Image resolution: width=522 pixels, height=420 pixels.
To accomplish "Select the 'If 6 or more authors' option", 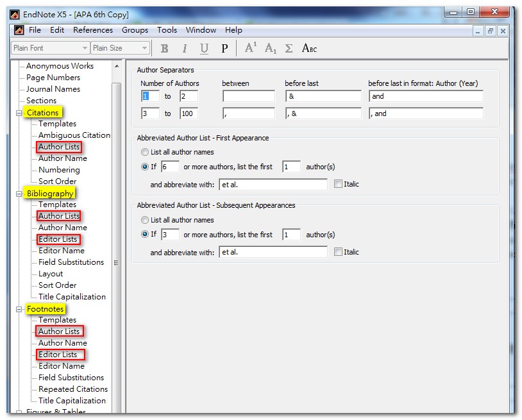I will (x=144, y=167).
